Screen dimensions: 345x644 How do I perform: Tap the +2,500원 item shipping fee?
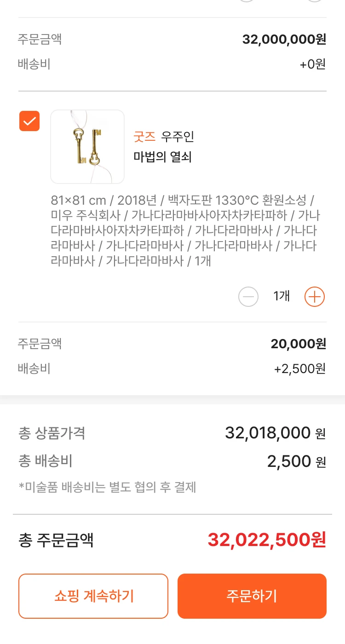[x=299, y=368]
